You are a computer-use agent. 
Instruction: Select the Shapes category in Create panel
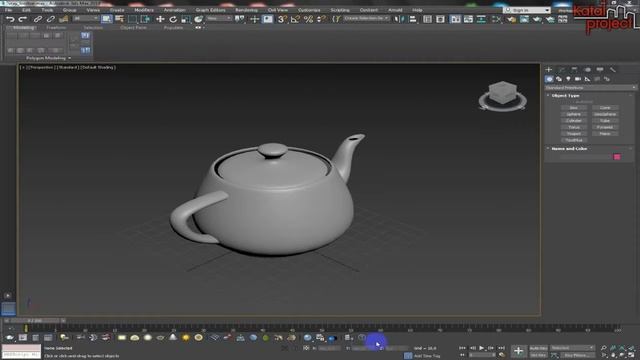(x=559, y=79)
